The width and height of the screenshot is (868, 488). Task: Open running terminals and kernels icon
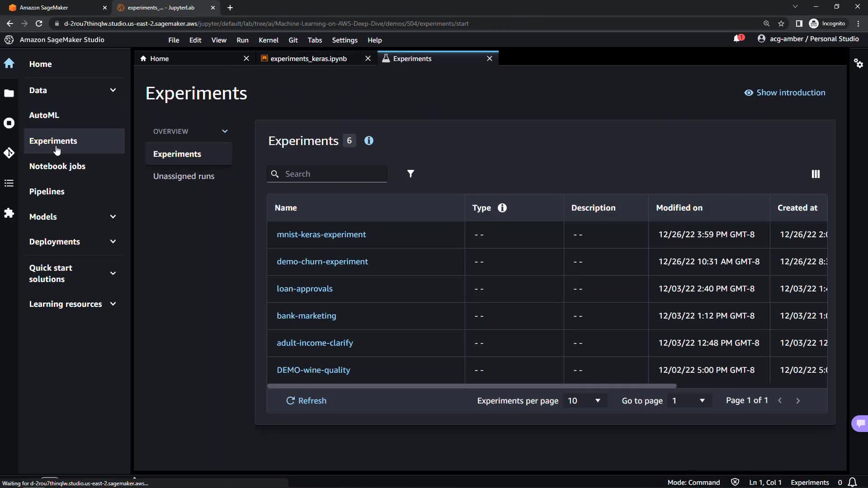[x=9, y=123]
